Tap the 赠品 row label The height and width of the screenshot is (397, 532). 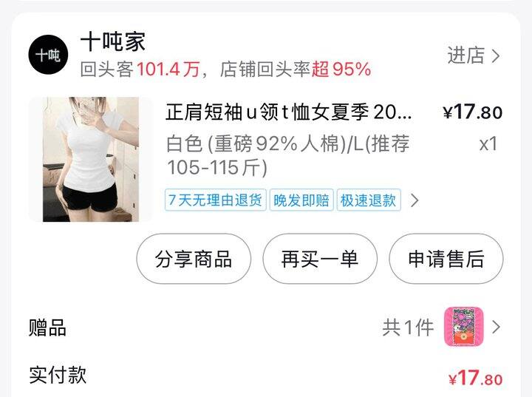(x=47, y=328)
